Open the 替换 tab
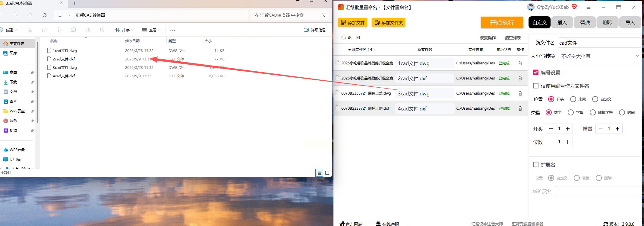This screenshot has height=226, width=644. [x=585, y=23]
